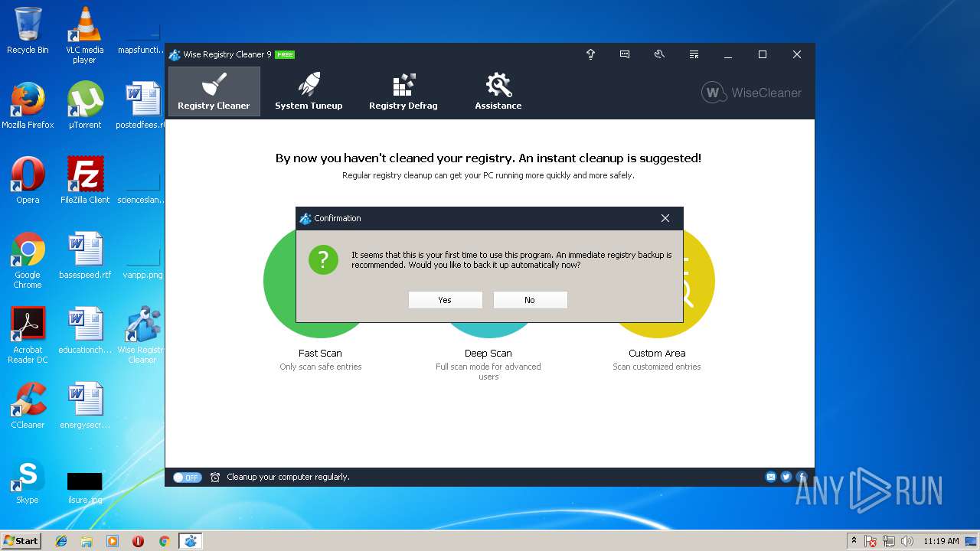Select the Deep Scan label
The height and width of the screenshot is (551, 980).
coord(488,353)
